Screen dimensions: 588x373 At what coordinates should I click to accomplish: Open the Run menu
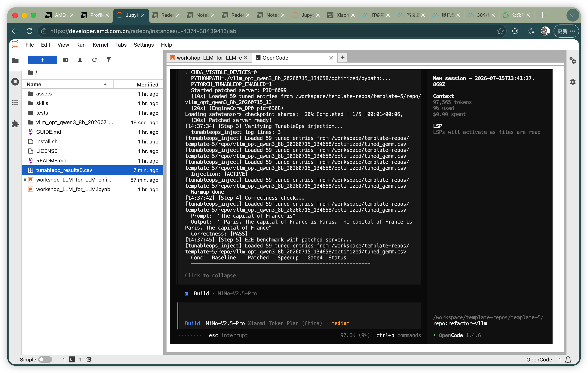click(81, 45)
